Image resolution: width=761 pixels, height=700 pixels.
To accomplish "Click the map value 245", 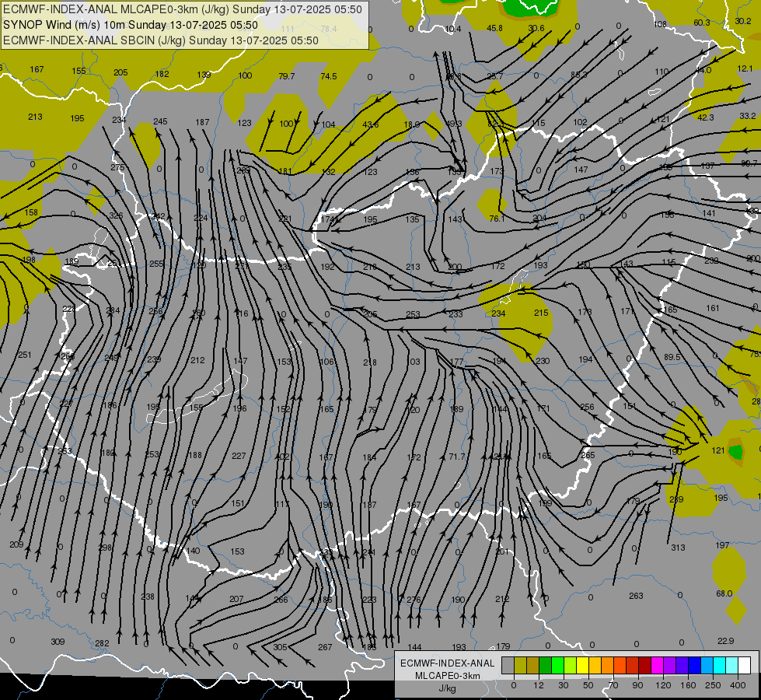I will pos(160,121).
